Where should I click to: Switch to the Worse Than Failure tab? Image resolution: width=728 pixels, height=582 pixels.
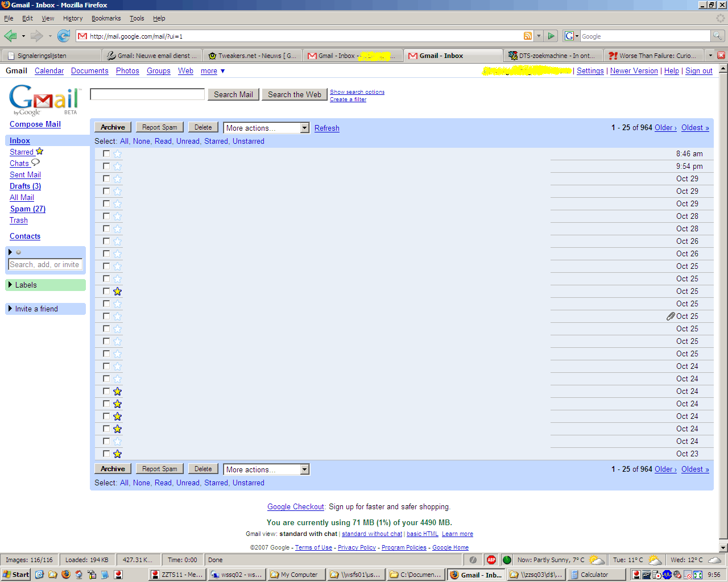(653, 55)
